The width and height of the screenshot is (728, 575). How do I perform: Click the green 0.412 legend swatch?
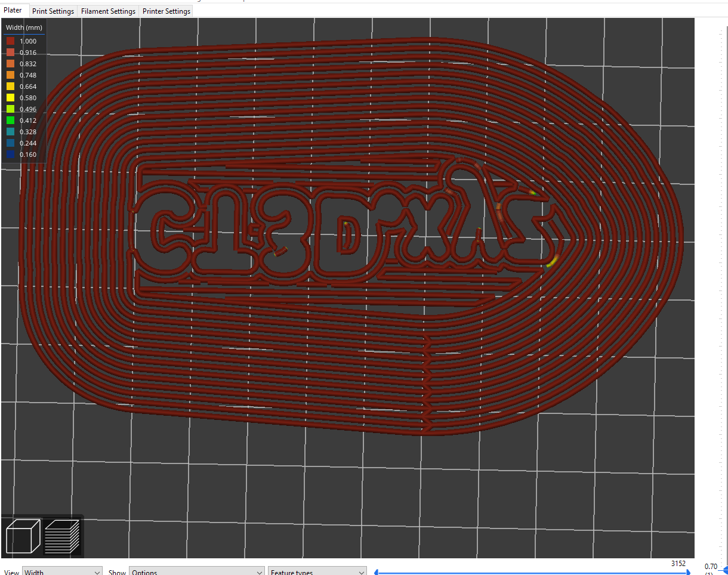coord(11,120)
